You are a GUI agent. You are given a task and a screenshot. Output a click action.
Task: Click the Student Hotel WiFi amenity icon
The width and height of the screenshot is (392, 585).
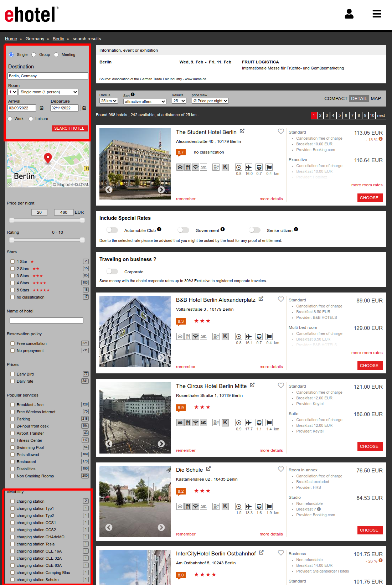[196, 167]
